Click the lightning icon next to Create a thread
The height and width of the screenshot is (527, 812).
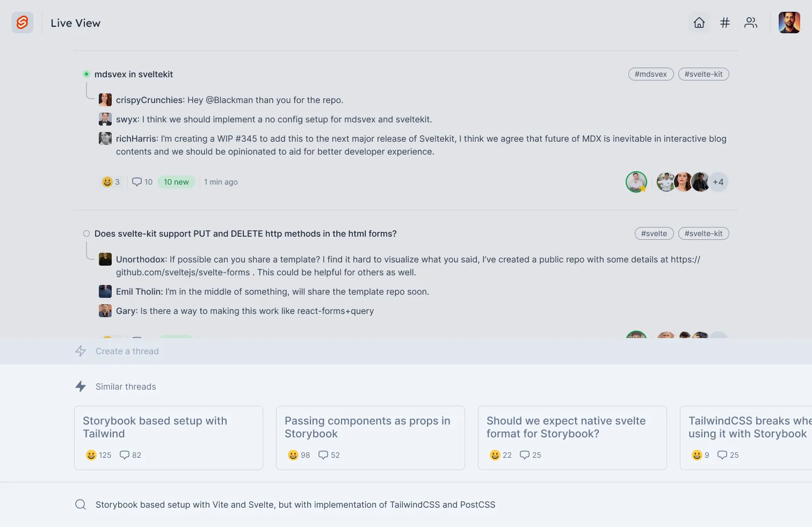coord(80,351)
